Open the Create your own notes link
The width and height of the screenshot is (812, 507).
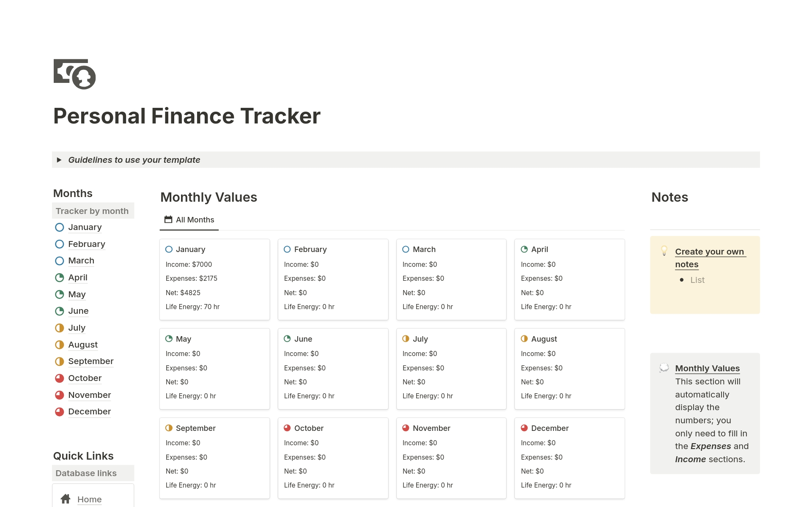point(710,252)
